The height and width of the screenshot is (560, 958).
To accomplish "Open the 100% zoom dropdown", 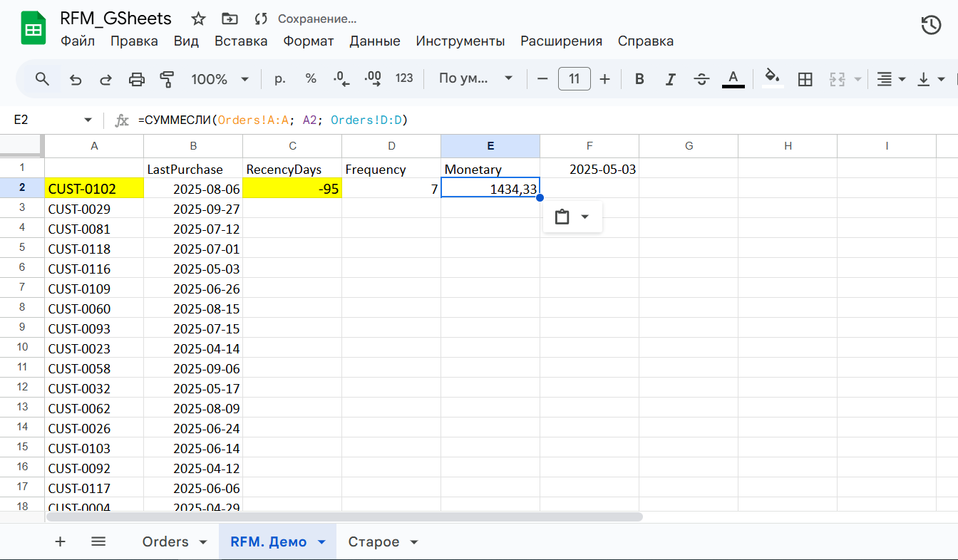I will pyautogui.click(x=220, y=79).
